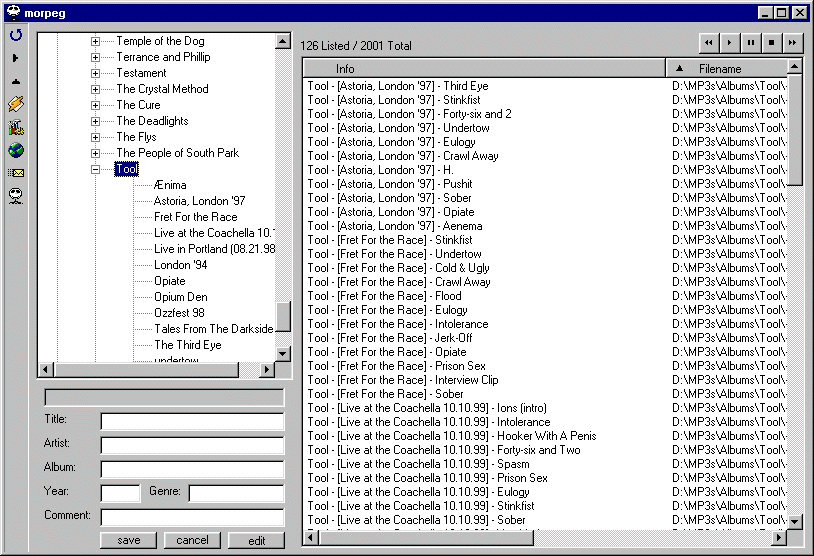The width and height of the screenshot is (814, 556).
Task: Expand the Temple of the Dog node
Action: click(x=96, y=41)
